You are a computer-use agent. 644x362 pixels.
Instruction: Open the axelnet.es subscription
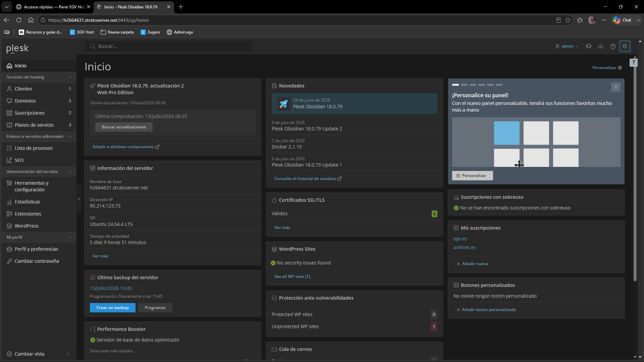pos(464,247)
